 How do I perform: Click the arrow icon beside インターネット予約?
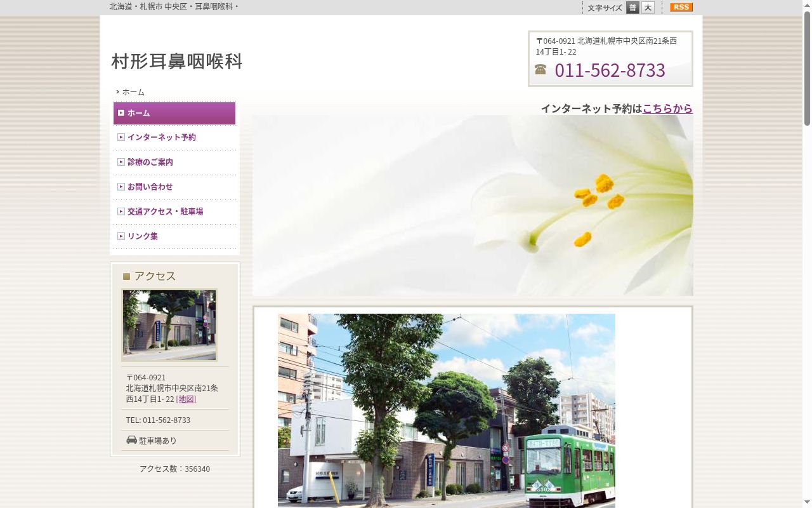(x=121, y=137)
